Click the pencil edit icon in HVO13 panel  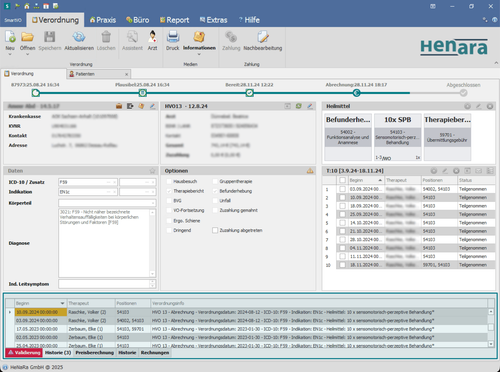pyautogui.click(x=310, y=106)
